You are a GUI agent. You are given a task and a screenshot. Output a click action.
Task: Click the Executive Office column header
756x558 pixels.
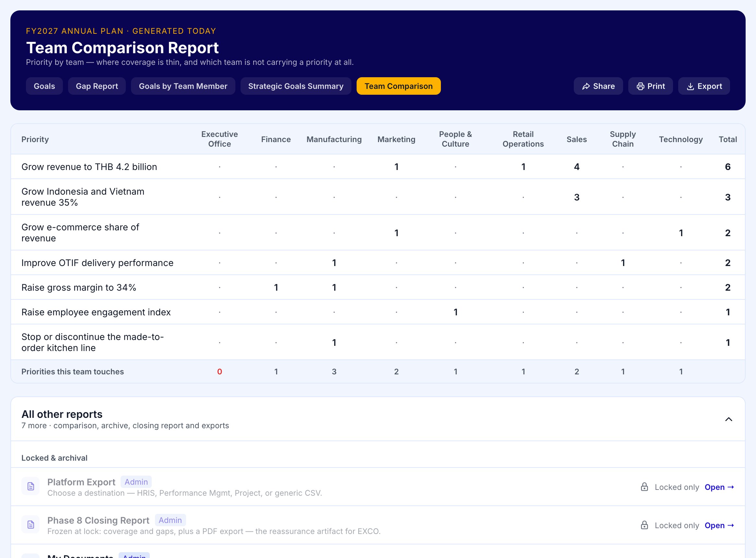pos(219,139)
